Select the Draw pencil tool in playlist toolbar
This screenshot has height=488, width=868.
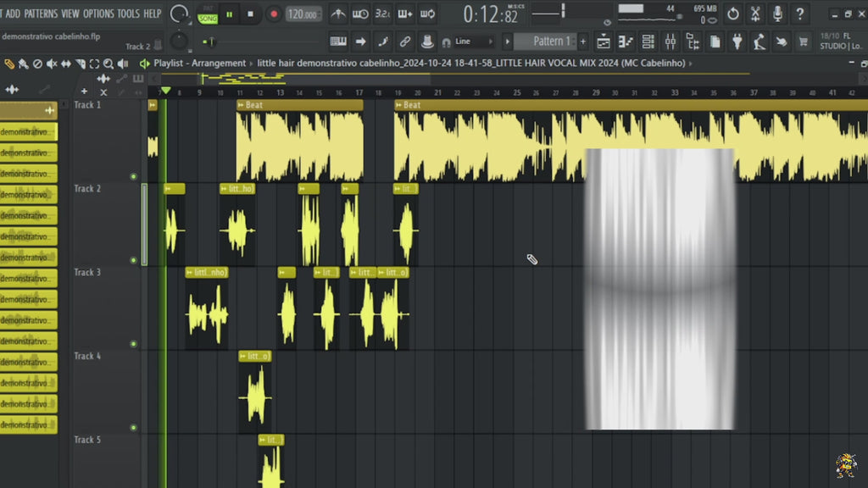9,64
